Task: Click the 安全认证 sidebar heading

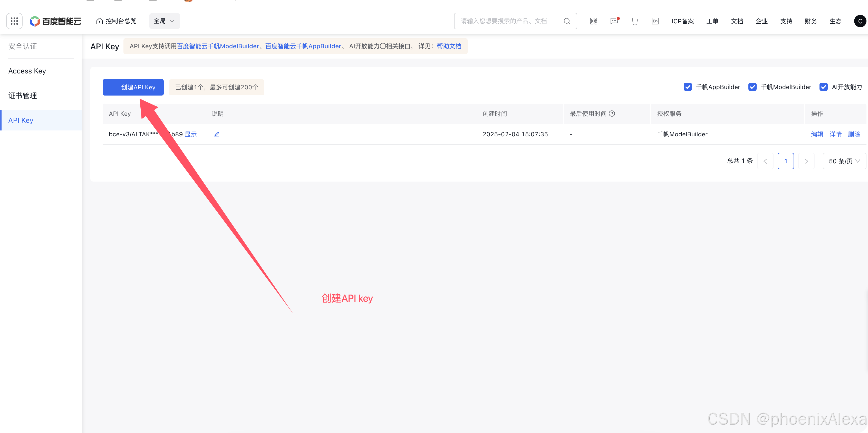Action: [x=23, y=46]
